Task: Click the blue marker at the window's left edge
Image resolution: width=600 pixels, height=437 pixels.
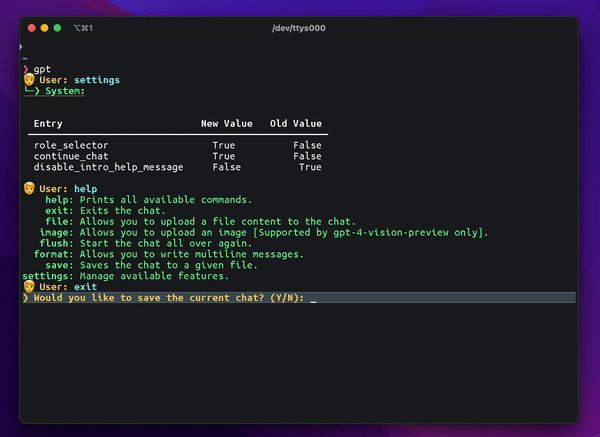Action: point(21,47)
